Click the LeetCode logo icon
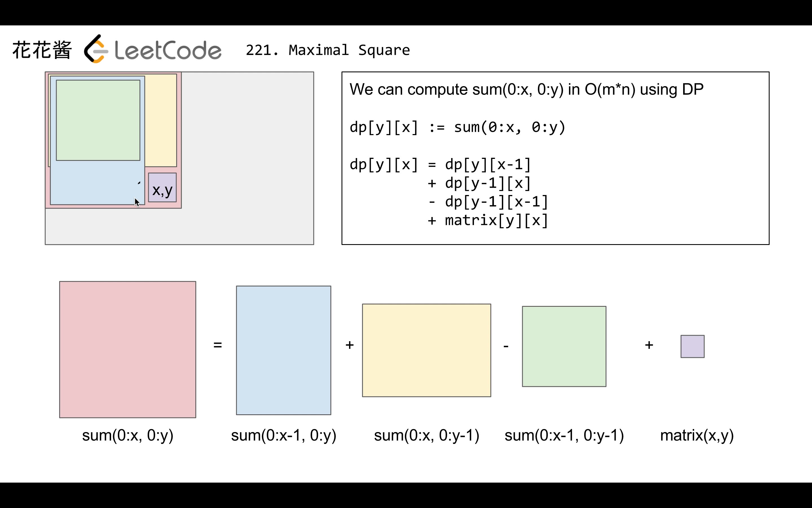This screenshot has width=812, height=508. [96, 49]
